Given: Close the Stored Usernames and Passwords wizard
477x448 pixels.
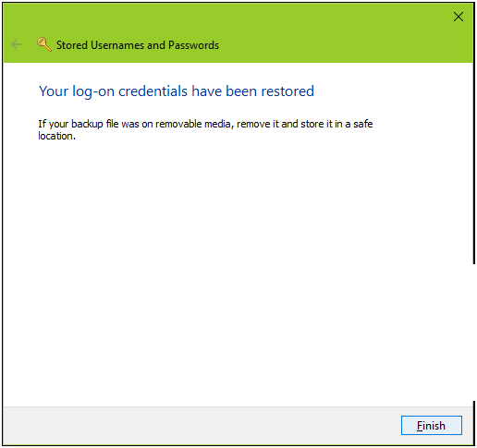Looking at the screenshot, I should 459,17.
